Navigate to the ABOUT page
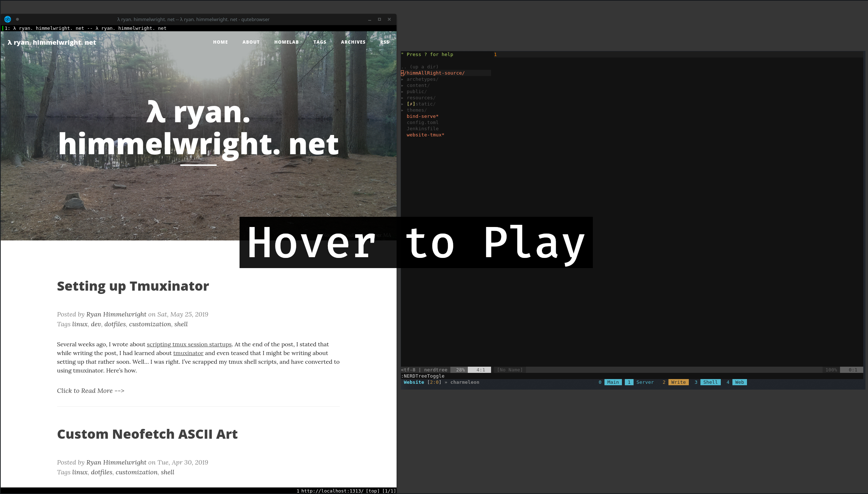This screenshot has width=868, height=494. tap(250, 42)
